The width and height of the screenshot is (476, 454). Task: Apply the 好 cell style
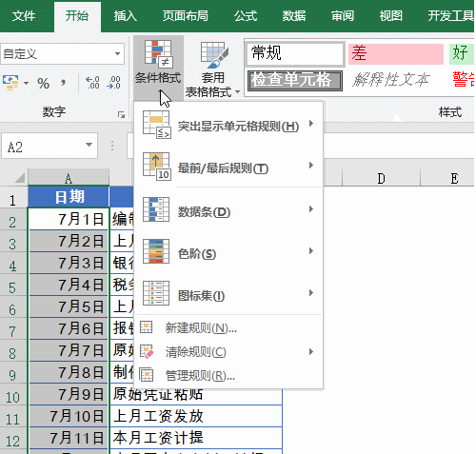click(x=462, y=54)
